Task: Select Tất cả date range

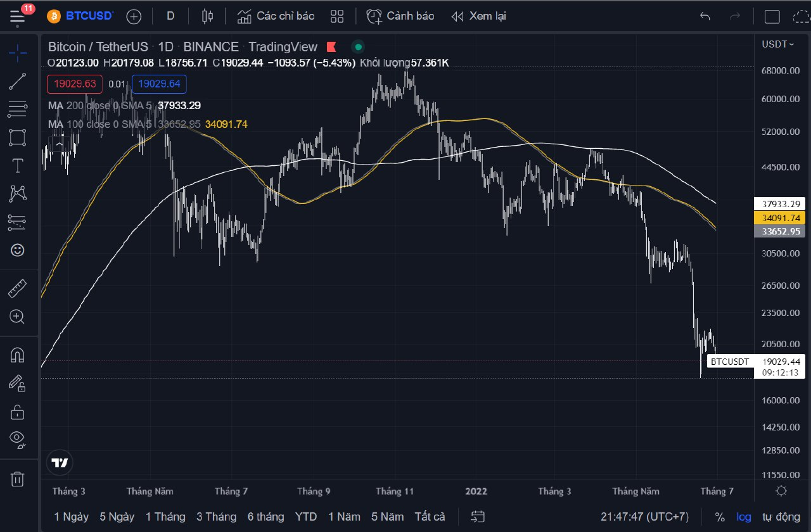Action: [x=430, y=517]
